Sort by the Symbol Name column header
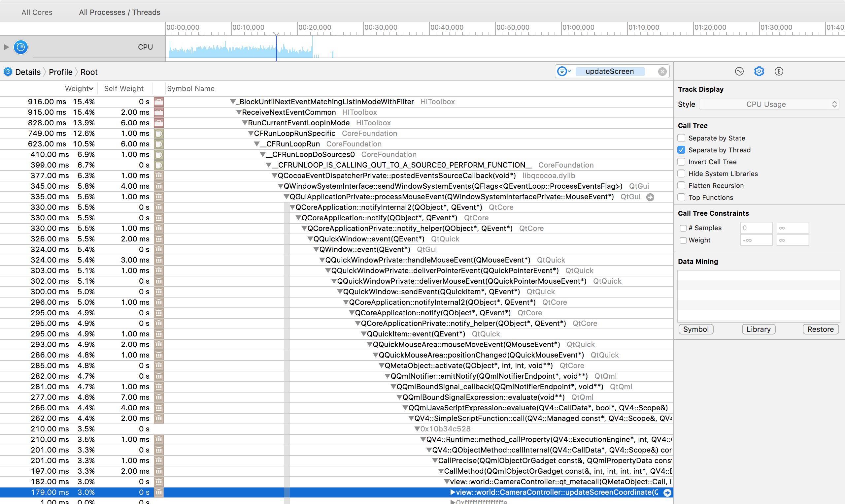845x504 pixels. [190, 88]
